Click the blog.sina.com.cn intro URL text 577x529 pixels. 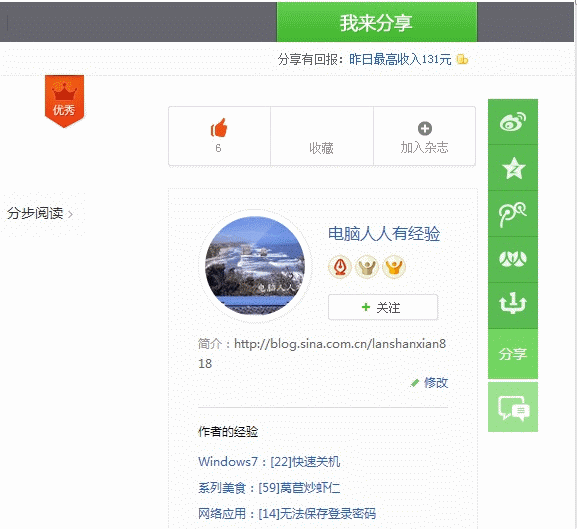(322, 354)
